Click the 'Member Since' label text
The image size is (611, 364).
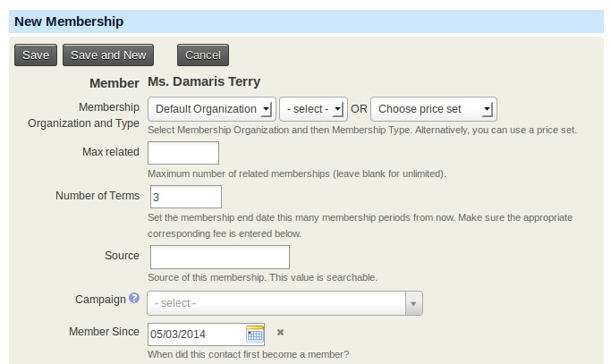pos(104,332)
